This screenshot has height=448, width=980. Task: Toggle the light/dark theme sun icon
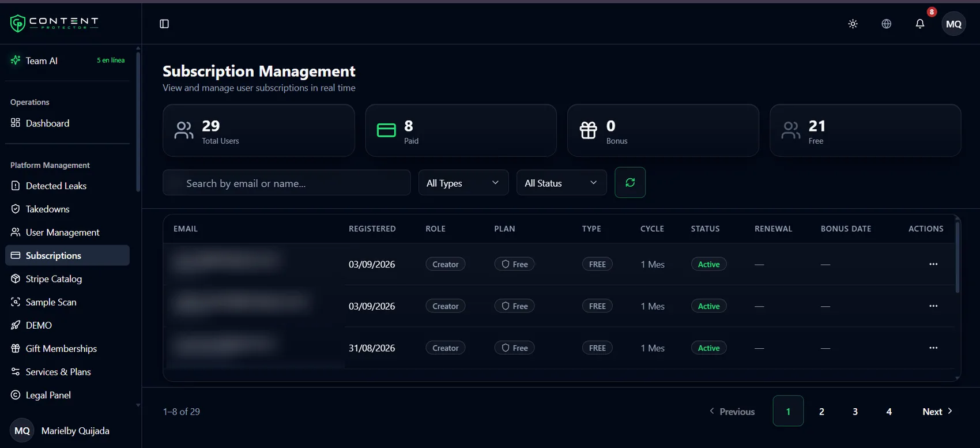[x=853, y=24]
